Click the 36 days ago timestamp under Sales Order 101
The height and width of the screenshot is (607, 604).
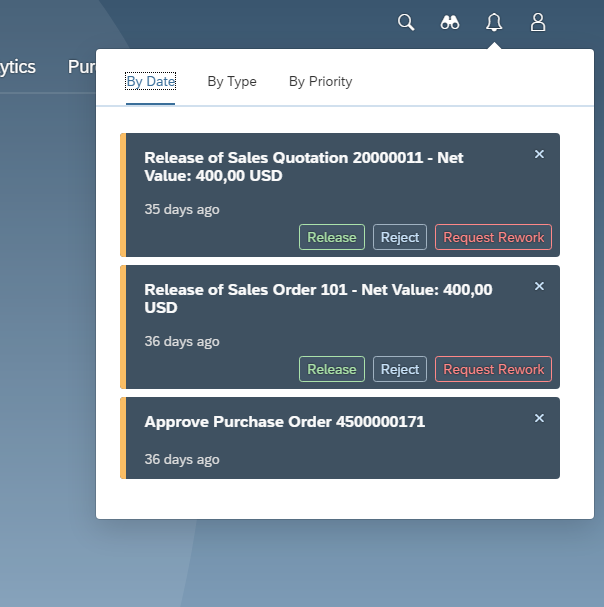(182, 341)
